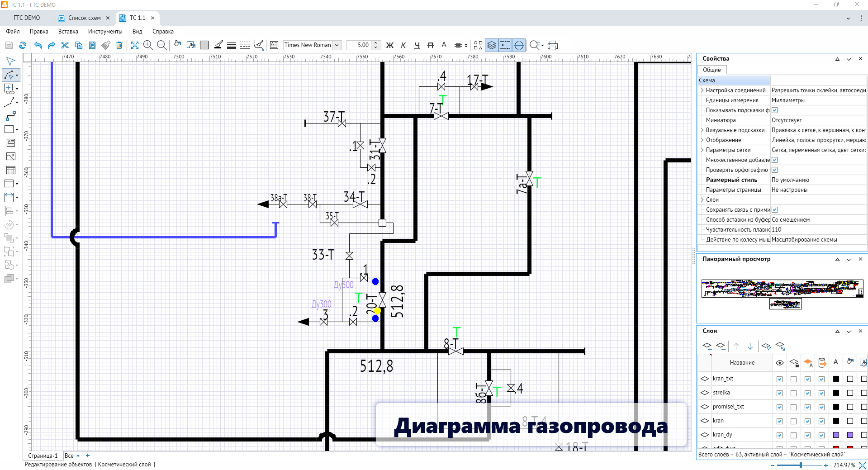
Task: Remove layer with minus layer icon
Action: (x=721, y=347)
